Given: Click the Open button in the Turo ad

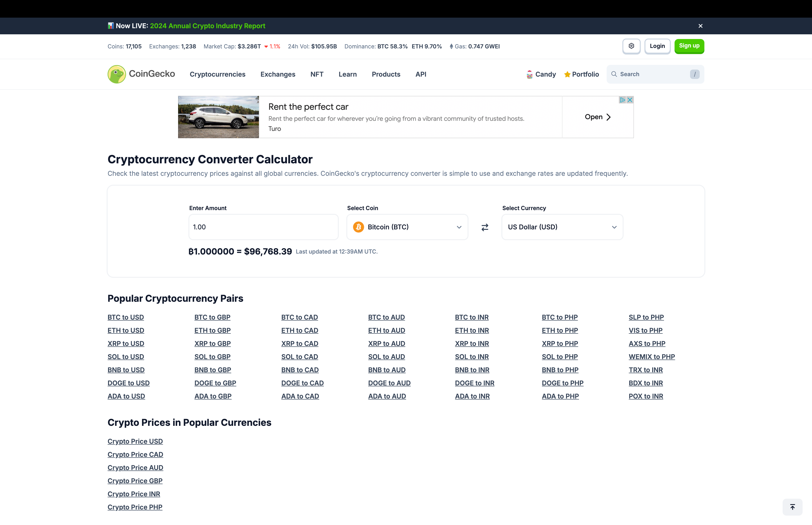Looking at the screenshot, I should 598,117.
